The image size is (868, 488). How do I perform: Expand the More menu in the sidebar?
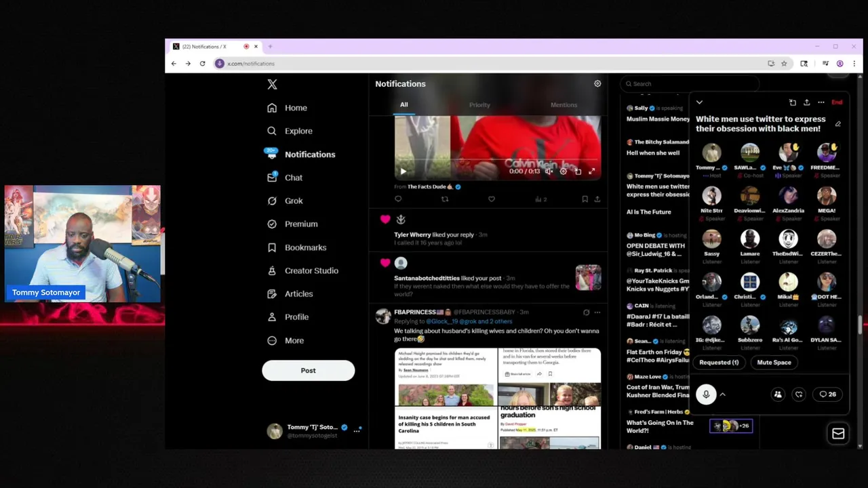pyautogui.click(x=285, y=340)
